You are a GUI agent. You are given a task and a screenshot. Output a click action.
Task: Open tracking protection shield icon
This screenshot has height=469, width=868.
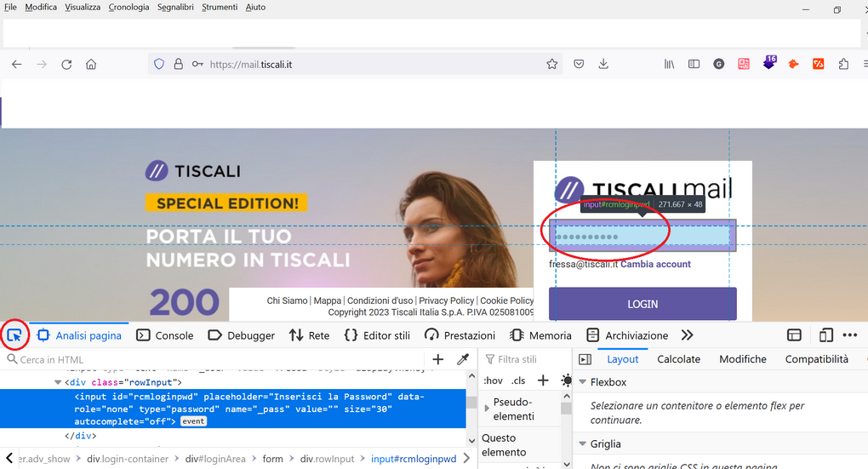click(x=159, y=64)
